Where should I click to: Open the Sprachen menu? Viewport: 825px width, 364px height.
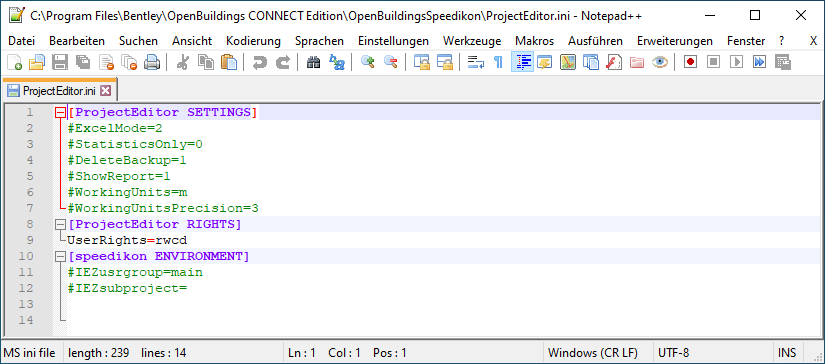pyautogui.click(x=319, y=41)
